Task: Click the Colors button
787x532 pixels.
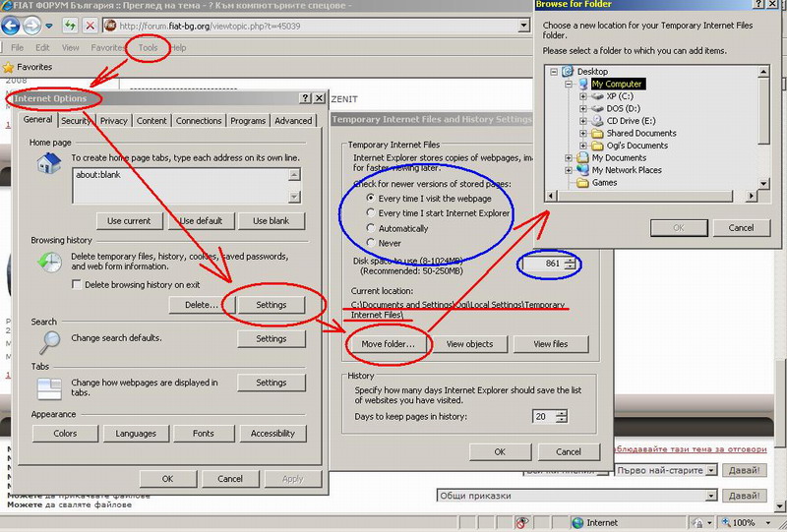Action: click(65, 434)
